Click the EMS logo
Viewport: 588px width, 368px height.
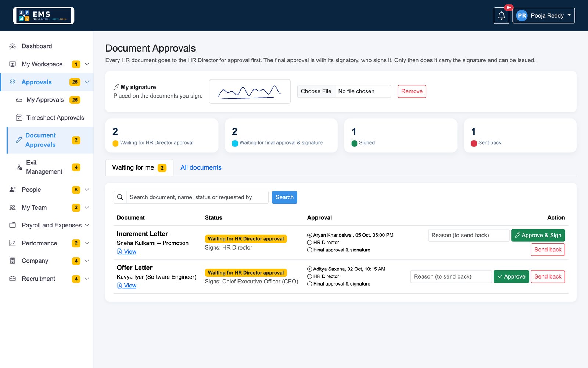click(44, 15)
